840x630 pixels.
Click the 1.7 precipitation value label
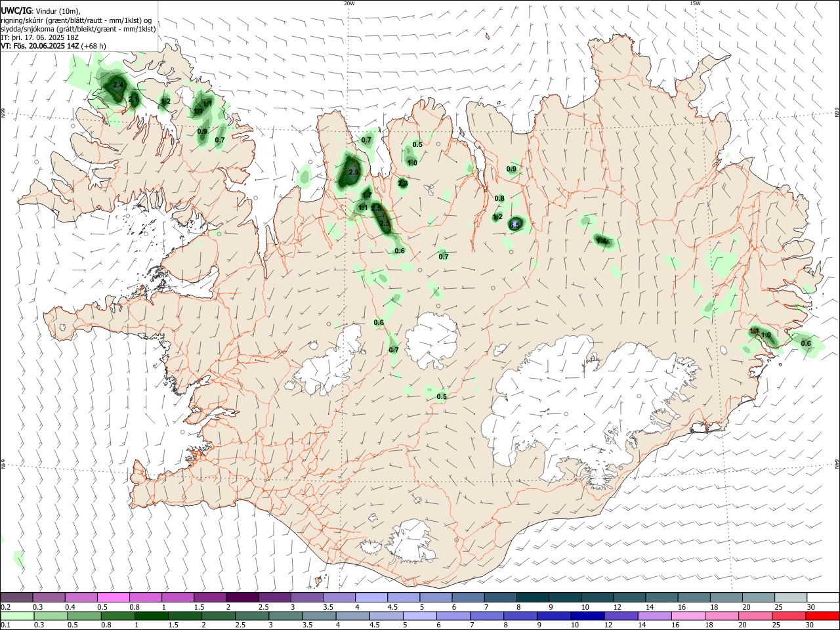[367, 195]
